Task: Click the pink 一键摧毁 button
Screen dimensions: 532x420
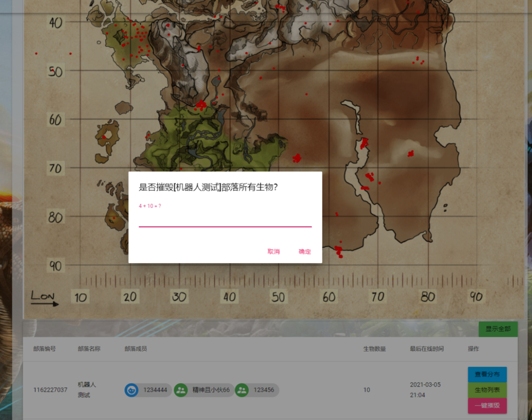Action: pos(487,405)
